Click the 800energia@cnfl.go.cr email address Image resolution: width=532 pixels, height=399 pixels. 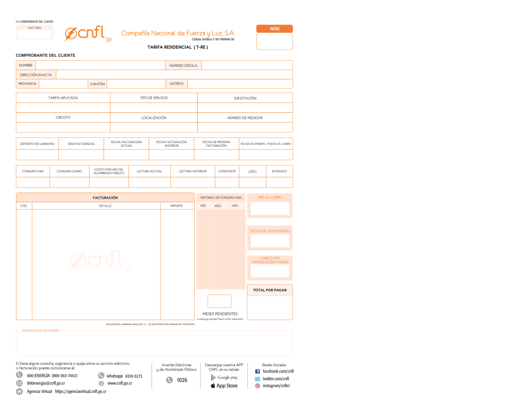(x=46, y=383)
